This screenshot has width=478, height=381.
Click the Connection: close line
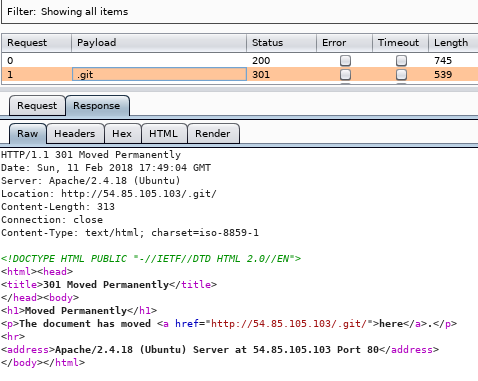[x=52, y=220]
